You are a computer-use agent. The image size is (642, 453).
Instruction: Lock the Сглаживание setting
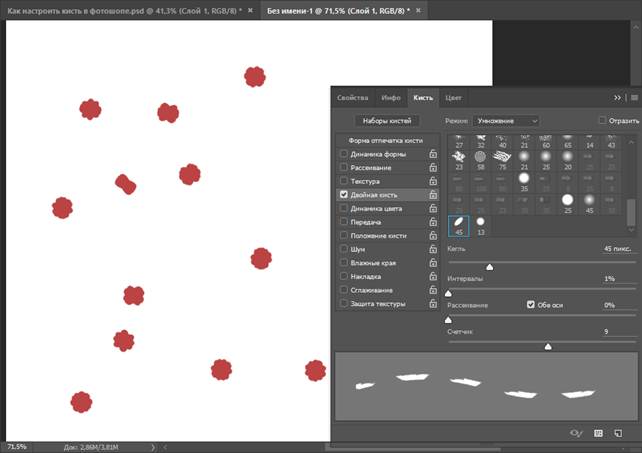433,290
